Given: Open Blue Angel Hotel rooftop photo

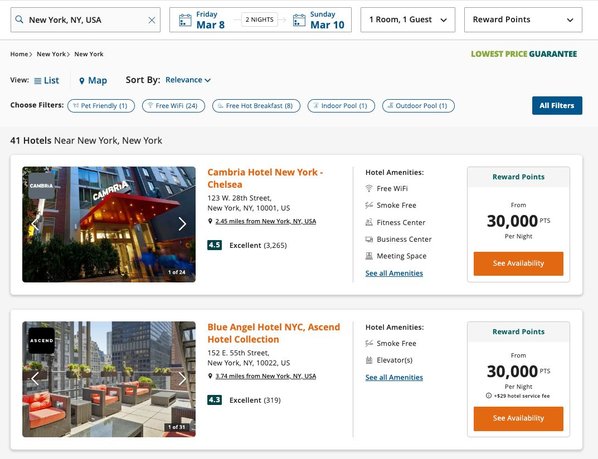Looking at the screenshot, I should (x=109, y=379).
